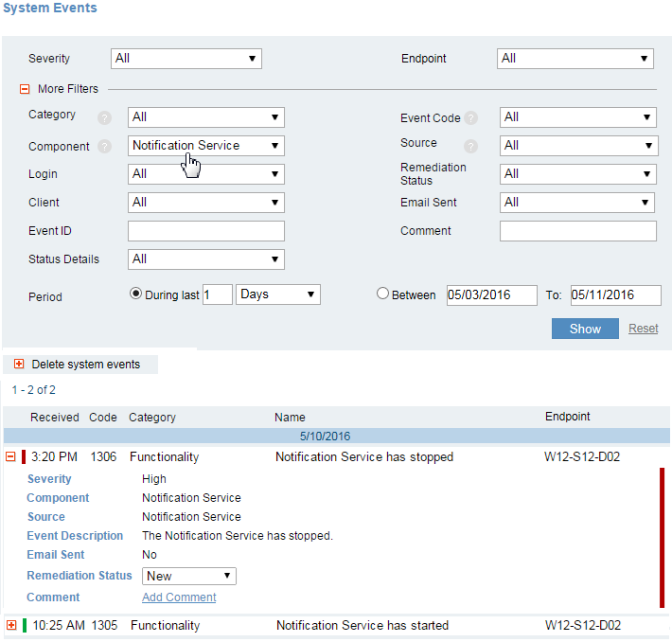
Task: Open the Component dropdown showing Notification Service
Action: (205, 146)
